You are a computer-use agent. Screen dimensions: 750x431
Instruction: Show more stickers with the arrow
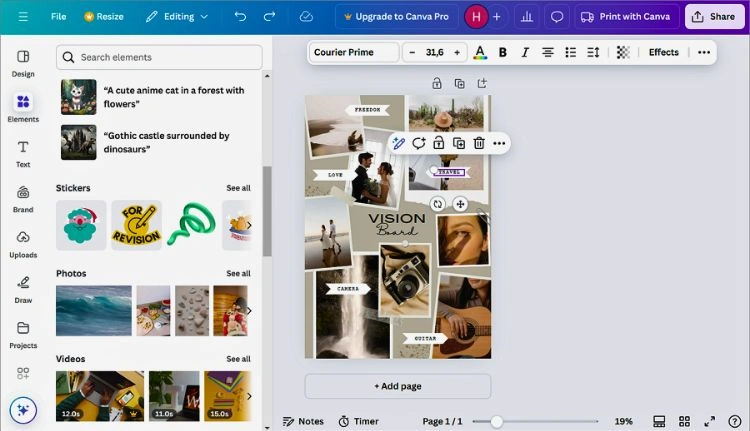click(248, 225)
